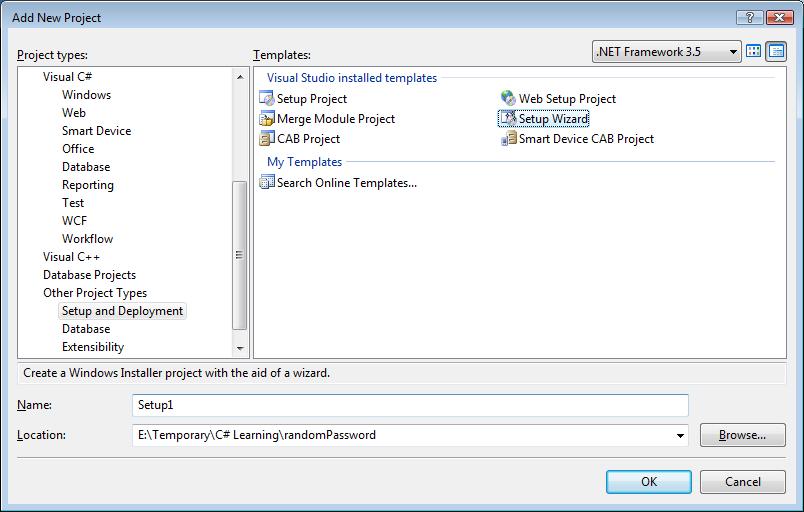Image resolution: width=804 pixels, height=512 pixels.
Task: Choose the Merge Module Project icon
Action: coord(266,119)
